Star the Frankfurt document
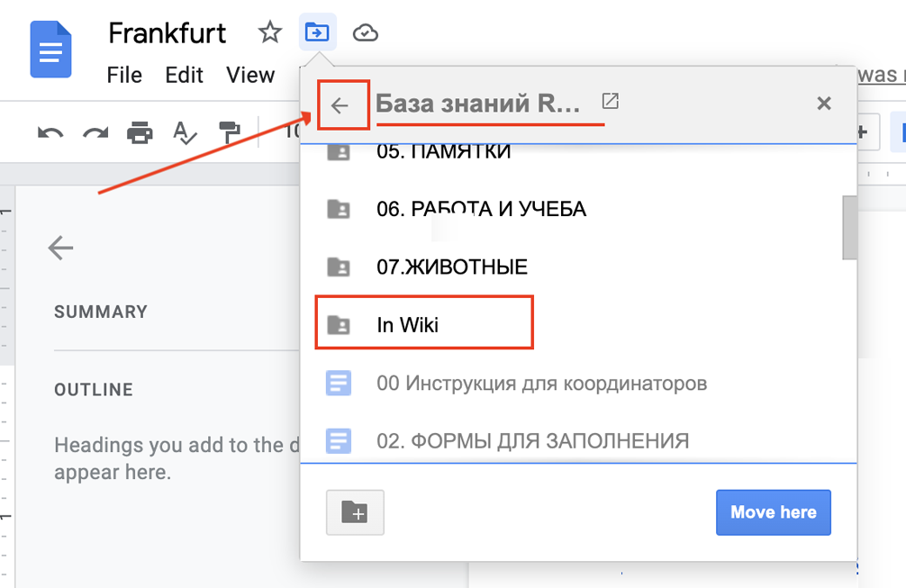 pos(269,33)
